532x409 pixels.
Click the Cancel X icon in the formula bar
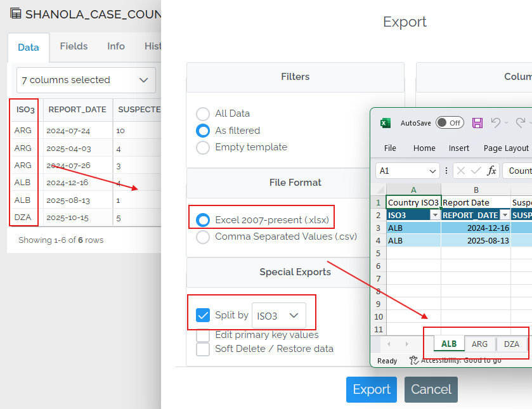[x=460, y=171]
